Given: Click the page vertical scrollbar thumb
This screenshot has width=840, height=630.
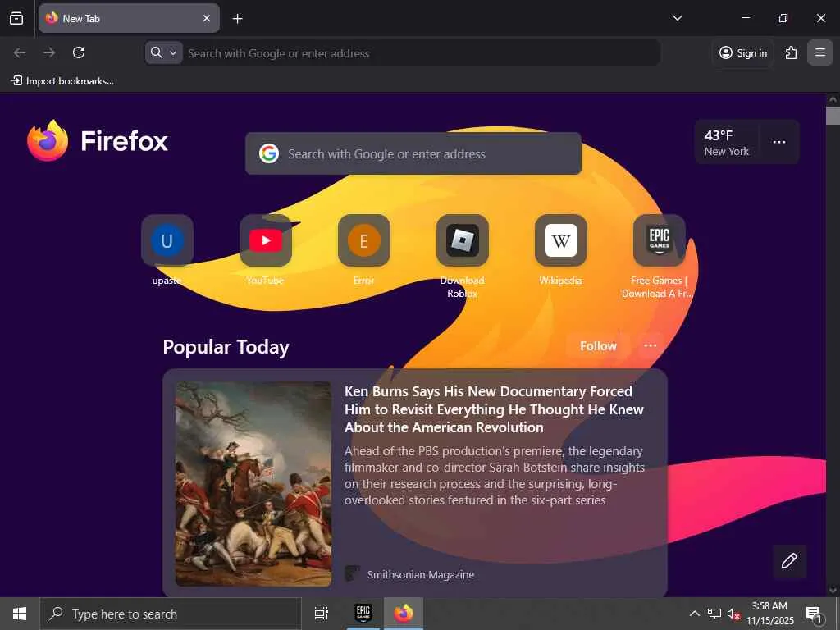Looking at the screenshot, I should [833, 115].
